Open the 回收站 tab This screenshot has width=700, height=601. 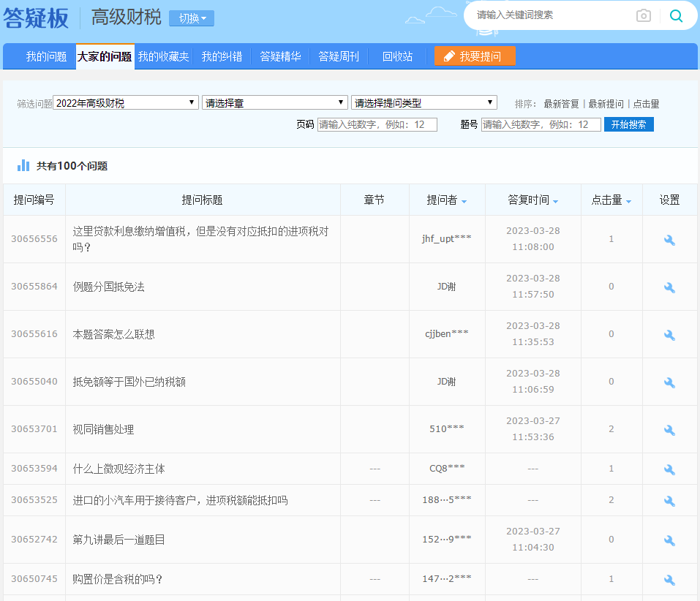(x=397, y=56)
